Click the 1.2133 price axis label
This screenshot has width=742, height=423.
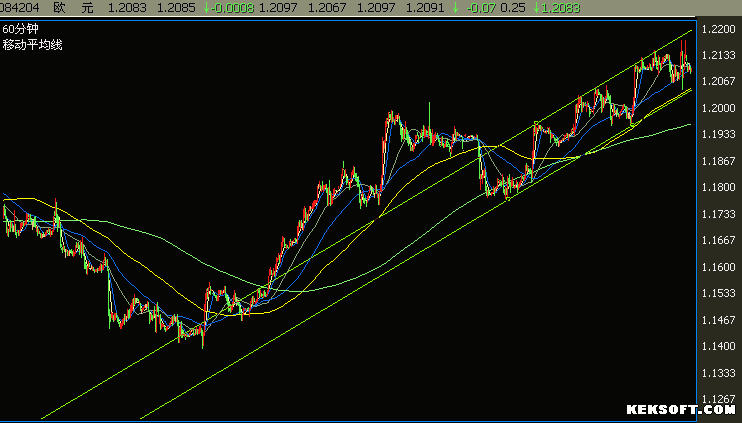point(718,55)
